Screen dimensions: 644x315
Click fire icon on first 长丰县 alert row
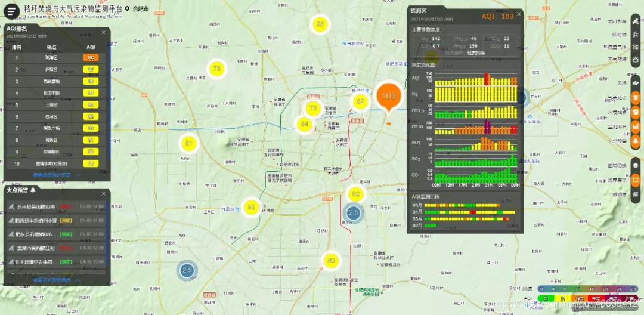coord(12,206)
